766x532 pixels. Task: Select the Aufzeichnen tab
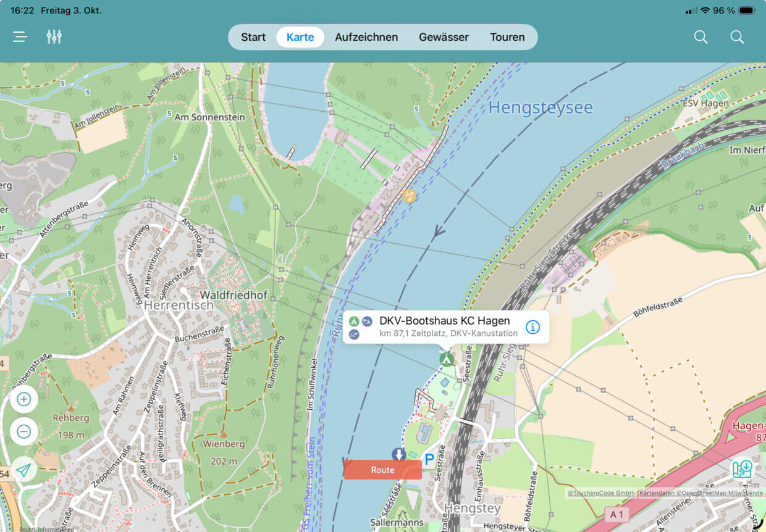pos(366,37)
